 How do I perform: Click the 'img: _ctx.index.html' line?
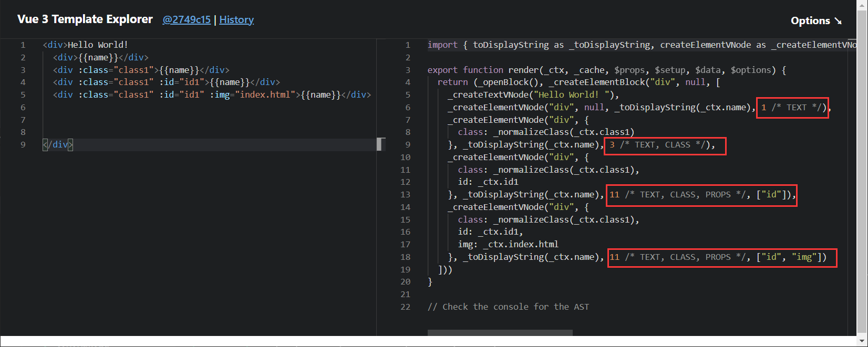coord(508,244)
